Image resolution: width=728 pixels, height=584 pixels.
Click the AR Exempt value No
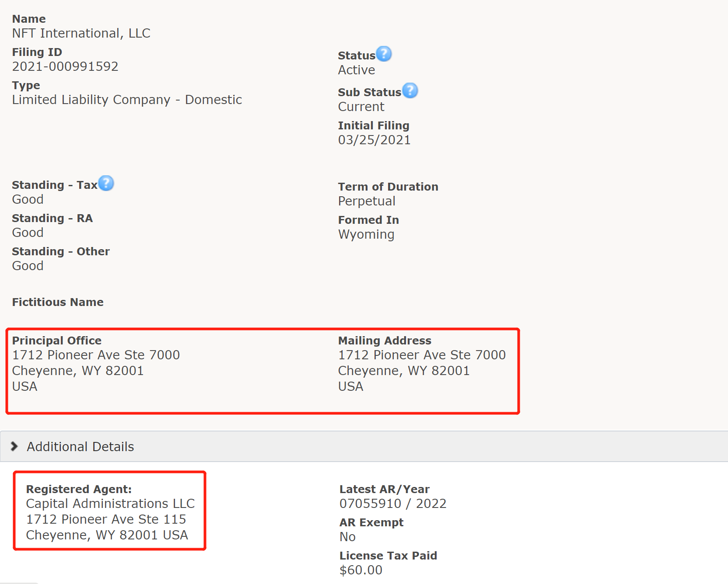point(348,537)
